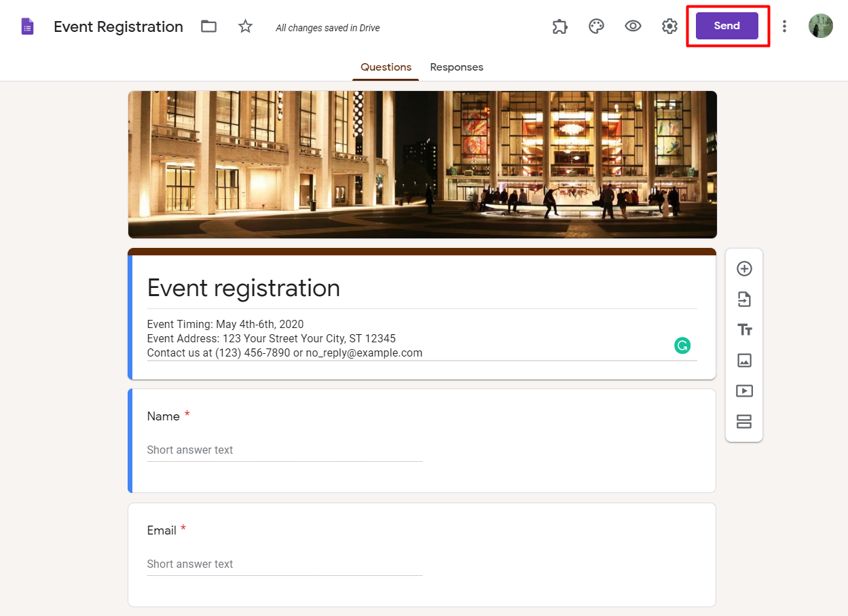Import questions from another form
This screenshot has height=616, width=848.
coord(744,300)
